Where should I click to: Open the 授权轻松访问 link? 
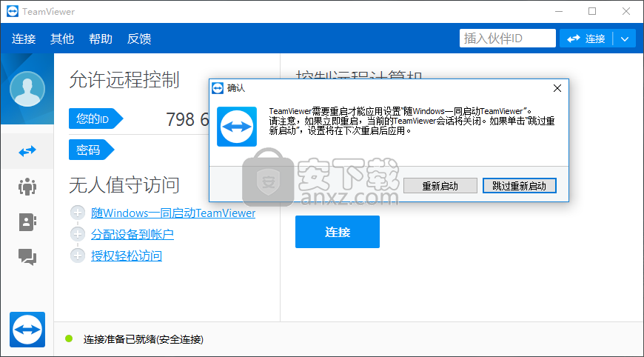(127, 256)
